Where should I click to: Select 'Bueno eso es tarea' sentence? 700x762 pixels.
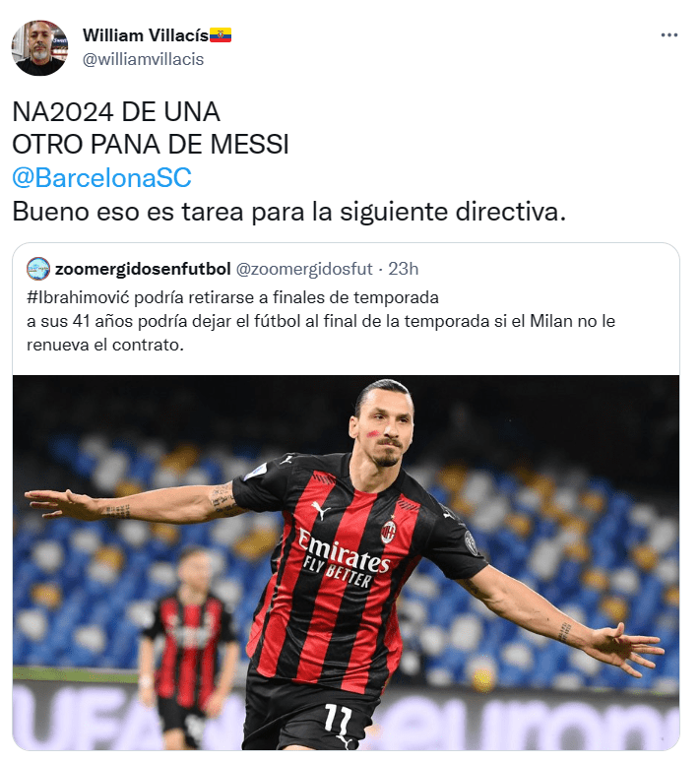[289, 212]
